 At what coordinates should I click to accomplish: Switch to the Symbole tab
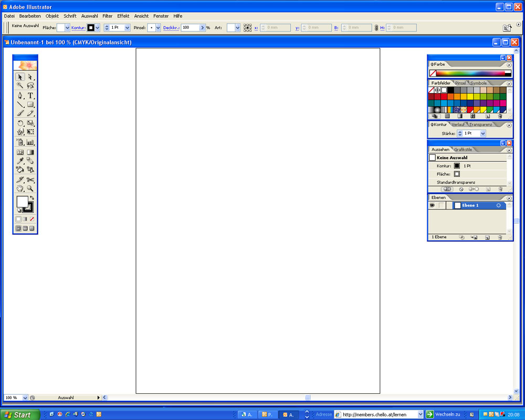tap(478, 83)
